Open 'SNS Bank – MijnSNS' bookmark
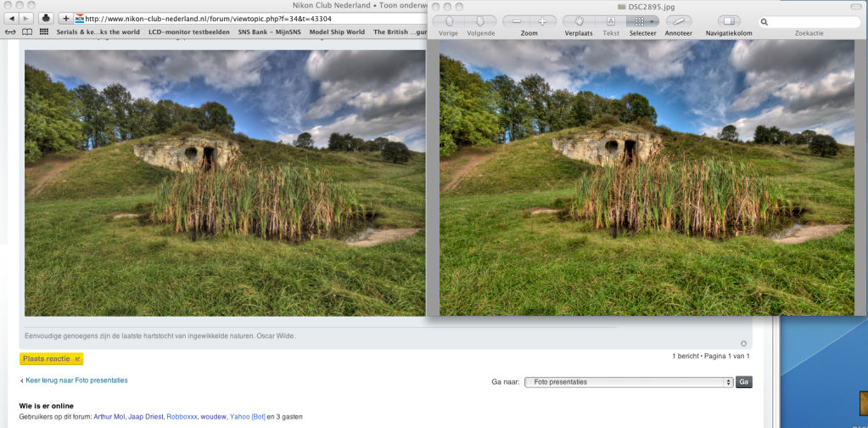Image resolution: width=868 pixels, height=428 pixels. (270, 32)
